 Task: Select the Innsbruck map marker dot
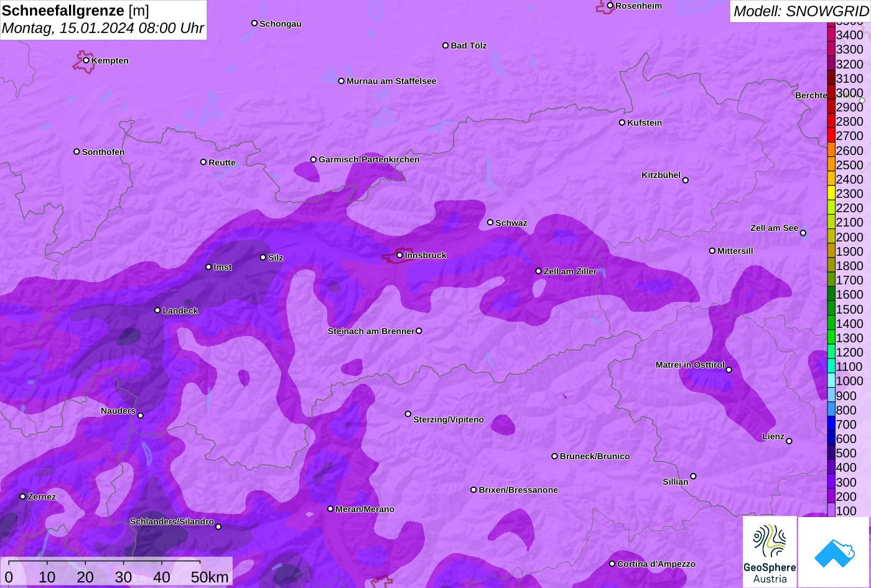coord(399,255)
